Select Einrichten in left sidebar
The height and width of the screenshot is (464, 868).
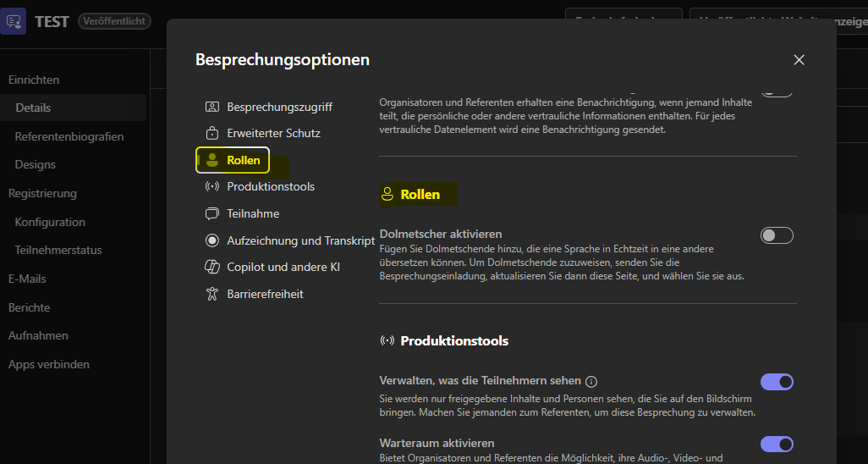(x=34, y=80)
